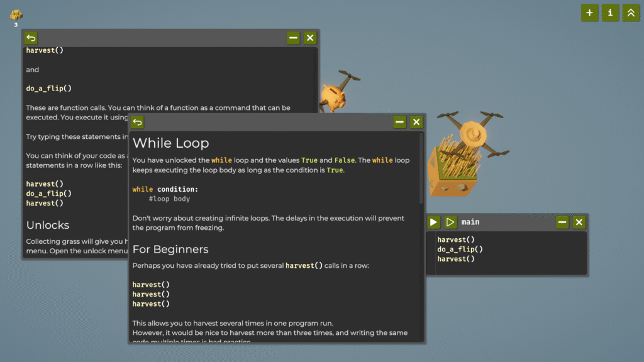
Task: Close the main code window
Action: 579,222
